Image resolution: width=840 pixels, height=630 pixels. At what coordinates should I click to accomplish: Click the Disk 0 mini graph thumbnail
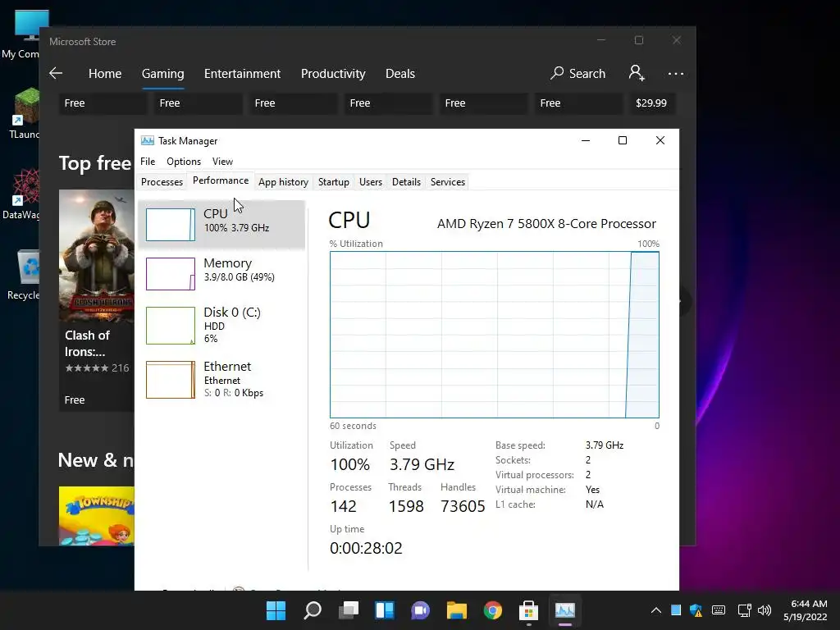171,325
